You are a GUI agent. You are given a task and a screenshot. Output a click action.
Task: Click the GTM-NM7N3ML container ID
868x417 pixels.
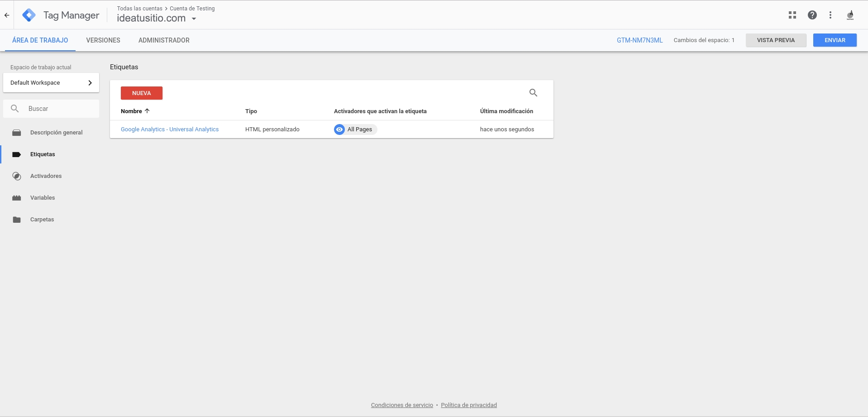pos(639,40)
